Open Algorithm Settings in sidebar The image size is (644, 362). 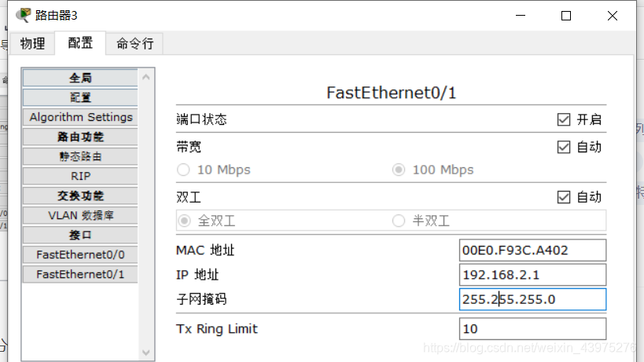[80, 117]
